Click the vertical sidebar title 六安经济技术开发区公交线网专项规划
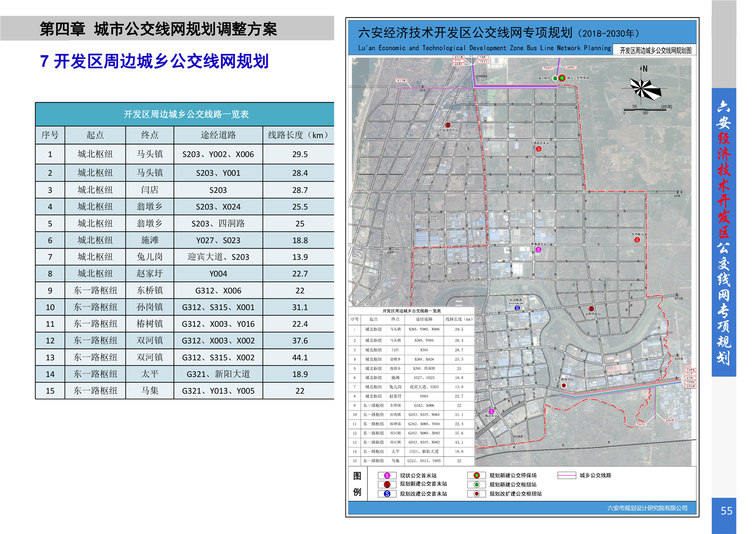 pyautogui.click(x=724, y=232)
